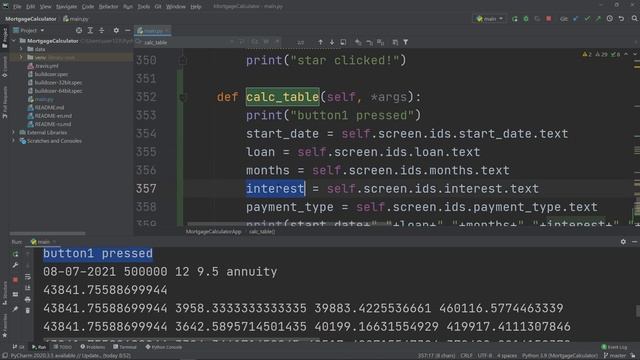The width and height of the screenshot is (640, 360).
Task: Open the File menu
Action: pyautogui.click(x=17, y=7)
